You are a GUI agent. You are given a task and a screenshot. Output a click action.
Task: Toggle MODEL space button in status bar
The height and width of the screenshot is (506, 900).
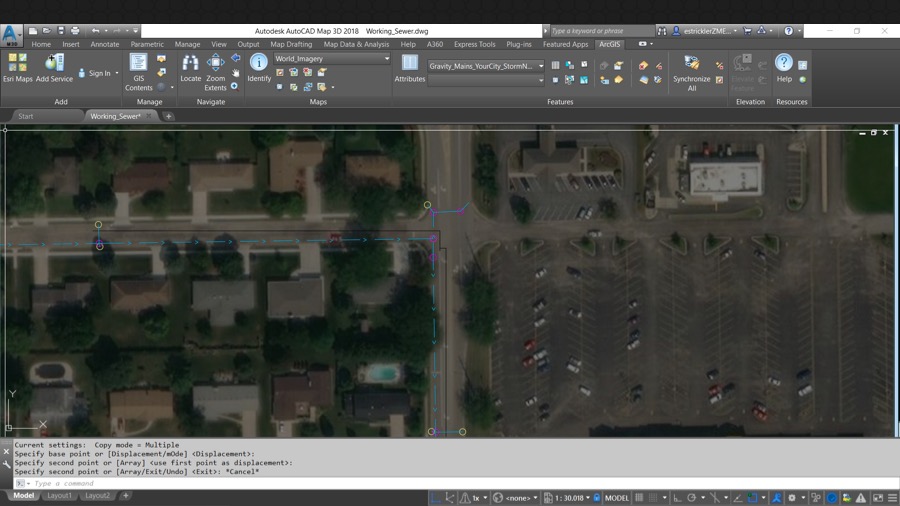(x=617, y=498)
